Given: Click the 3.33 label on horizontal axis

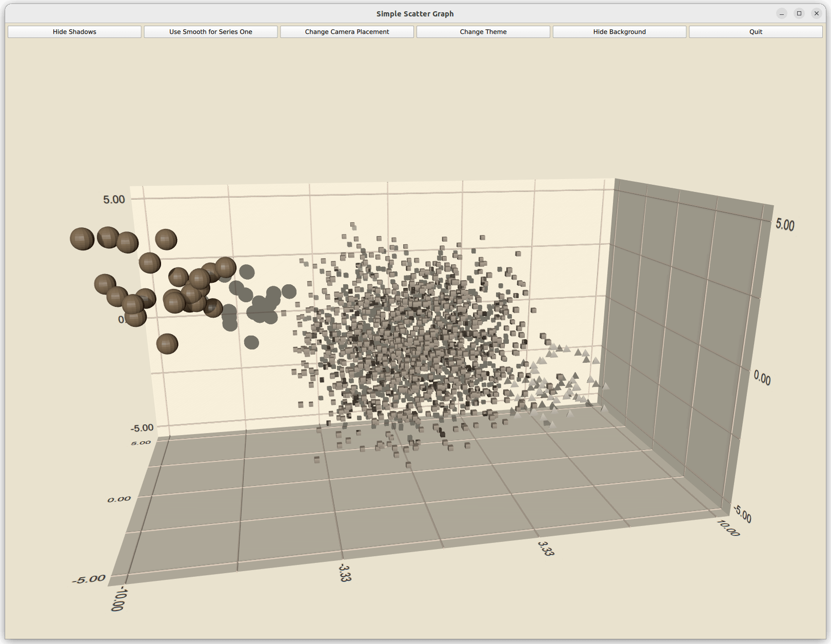Looking at the screenshot, I should click(546, 549).
